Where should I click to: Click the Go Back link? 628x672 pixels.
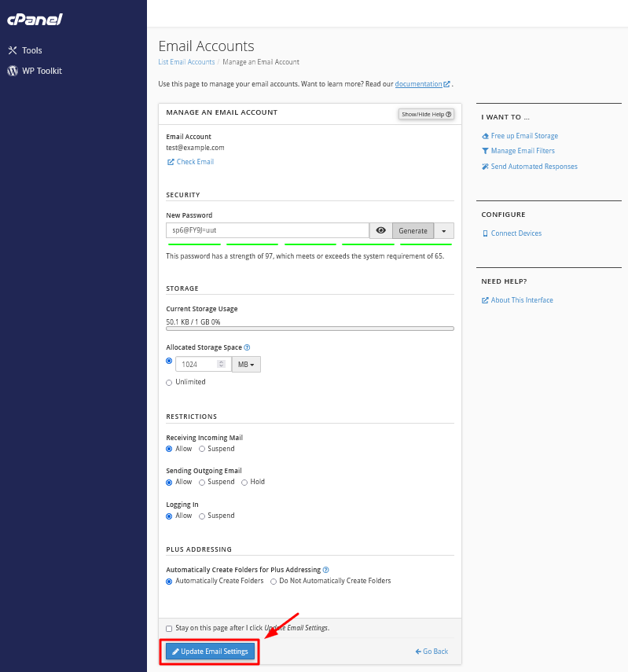tap(432, 652)
